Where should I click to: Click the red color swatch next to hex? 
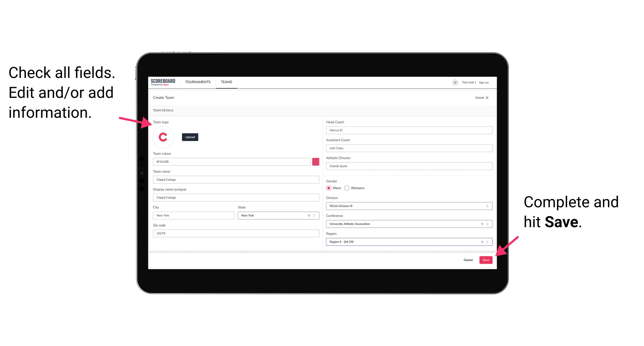pos(316,161)
